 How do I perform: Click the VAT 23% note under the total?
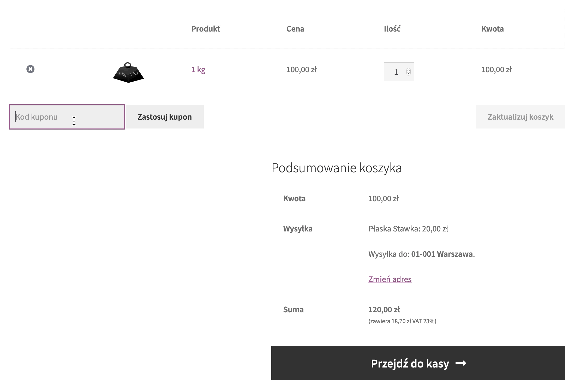pyautogui.click(x=402, y=321)
